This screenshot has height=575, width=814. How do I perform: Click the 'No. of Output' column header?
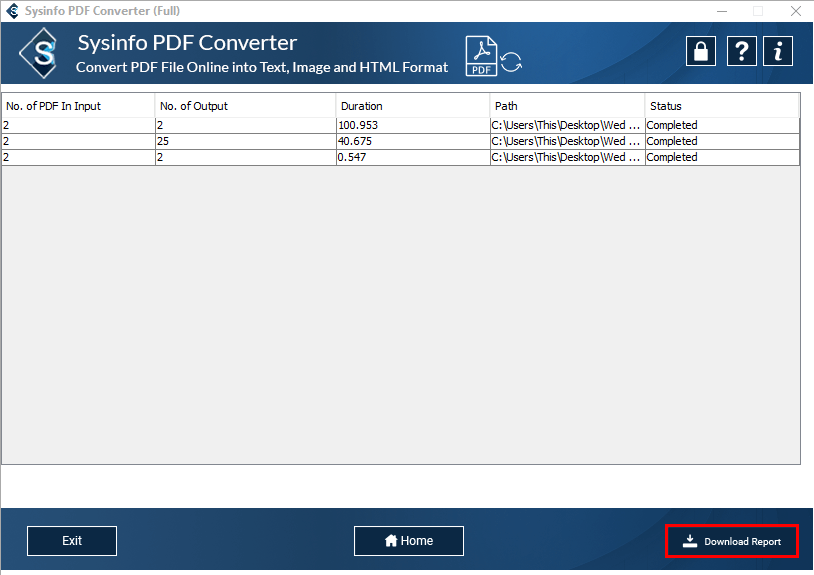(245, 106)
